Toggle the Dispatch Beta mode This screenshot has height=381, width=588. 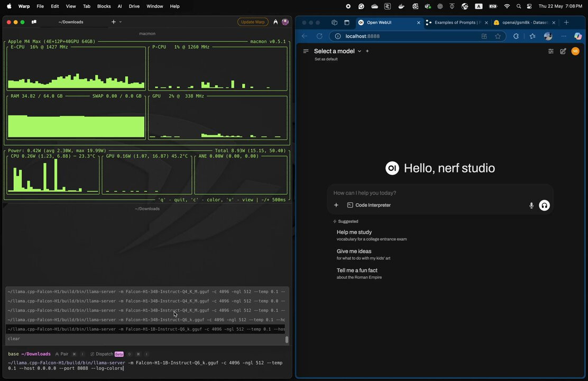(107, 354)
